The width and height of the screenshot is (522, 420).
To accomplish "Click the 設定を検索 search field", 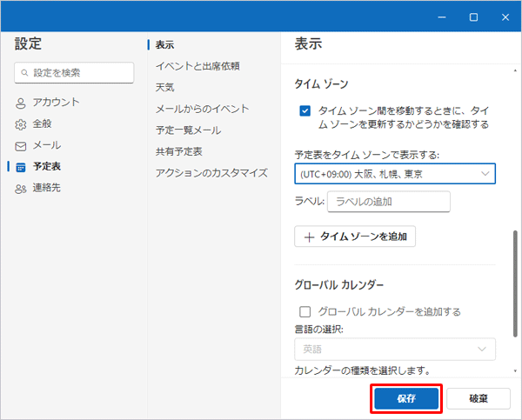I will coord(74,72).
